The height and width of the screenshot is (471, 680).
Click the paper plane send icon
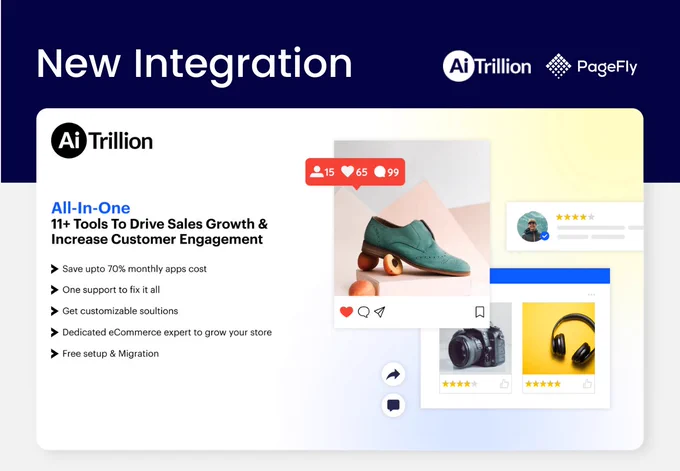pyautogui.click(x=379, y=312)
